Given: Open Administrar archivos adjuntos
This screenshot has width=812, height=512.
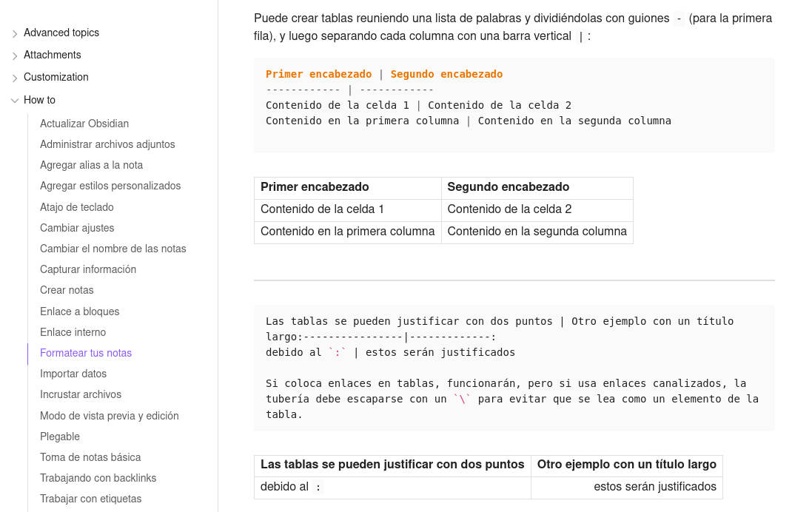Looking at the screenshot, I should click(107, 144).
